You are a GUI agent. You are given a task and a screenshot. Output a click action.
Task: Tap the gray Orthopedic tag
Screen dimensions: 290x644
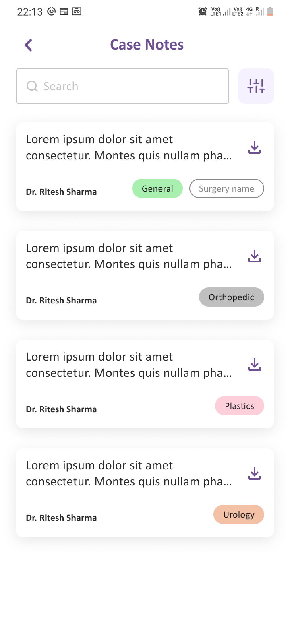232,297
